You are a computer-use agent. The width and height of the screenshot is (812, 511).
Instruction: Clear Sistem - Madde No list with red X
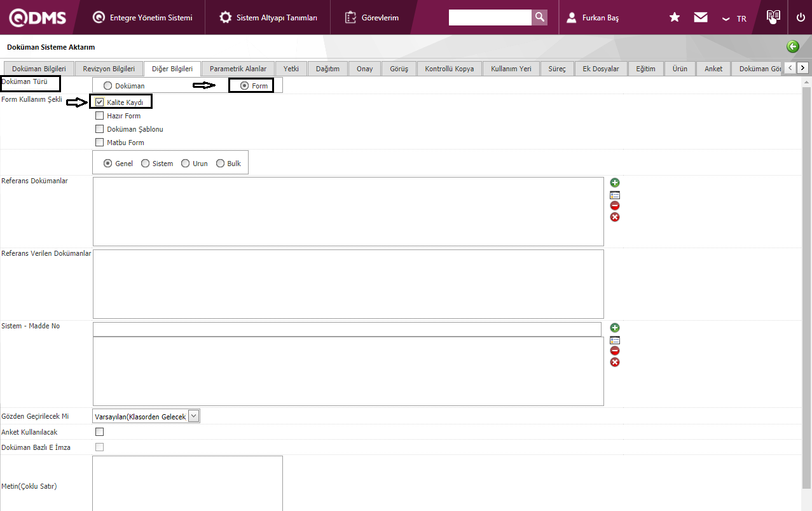point(615,362)
